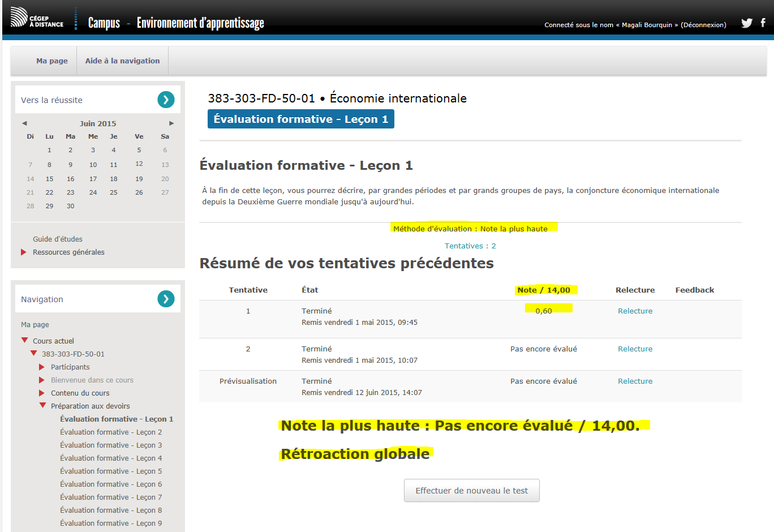The height and width of the screenshot is (532, 774).
Task: Select Évaluation formative - Leçon 4
Action: tap(111, 458)
